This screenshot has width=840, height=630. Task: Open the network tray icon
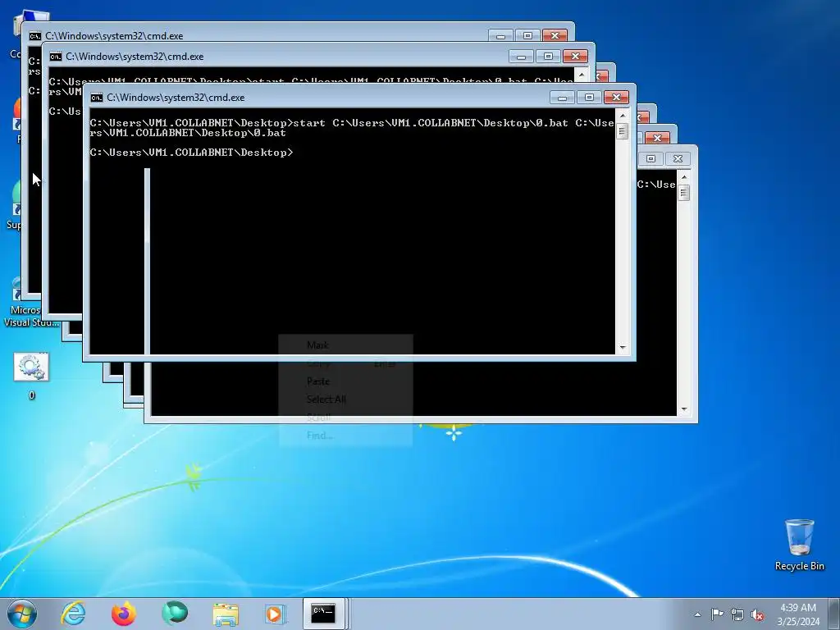(x=737, y=614)
